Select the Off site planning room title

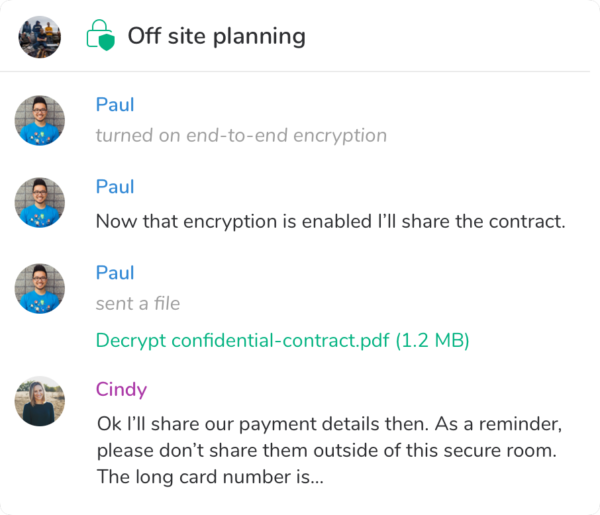pos(217,36)
